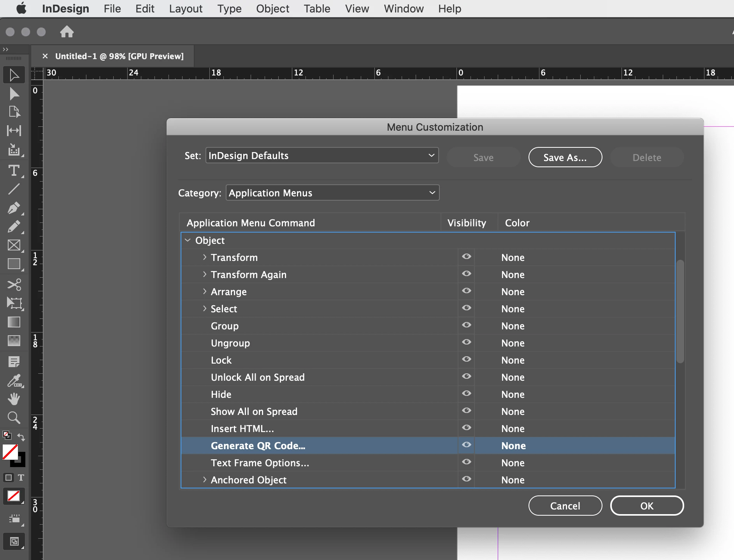
Task: Select the Eyedropper tool
Action: tap(14, 381)
